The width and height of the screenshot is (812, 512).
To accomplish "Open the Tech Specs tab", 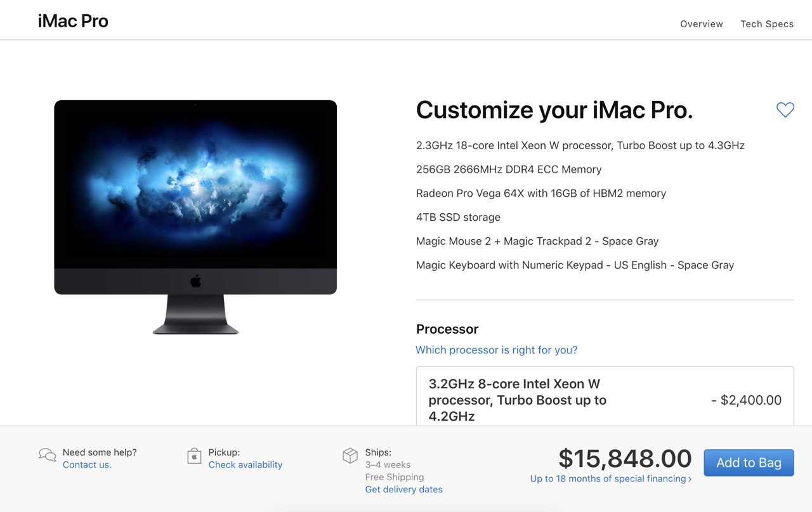I will click(767, 24).
